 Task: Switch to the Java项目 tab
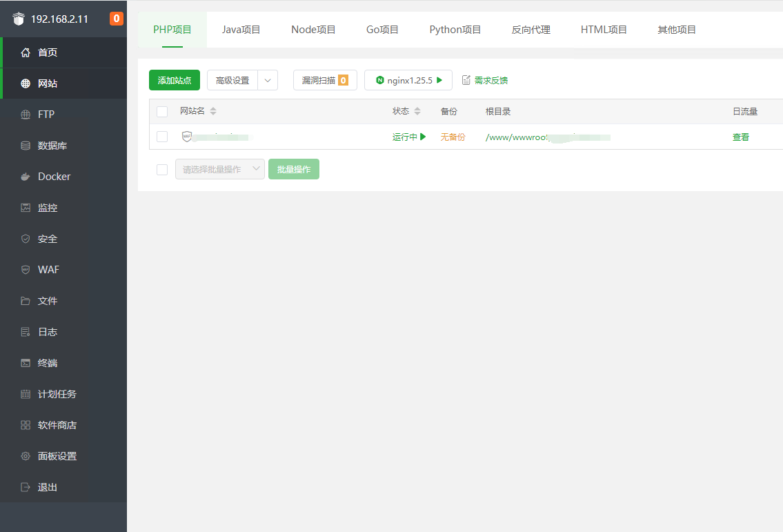(241, 30)
